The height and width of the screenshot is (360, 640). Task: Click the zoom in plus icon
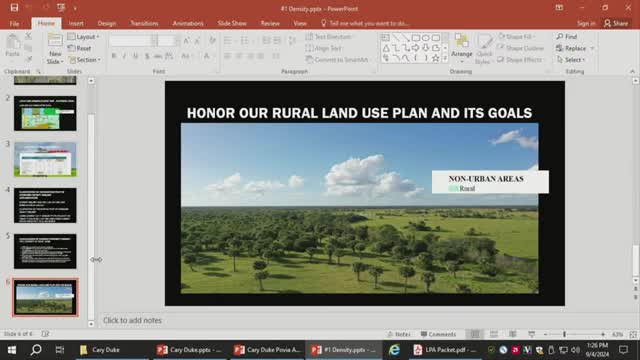(603, 334)
